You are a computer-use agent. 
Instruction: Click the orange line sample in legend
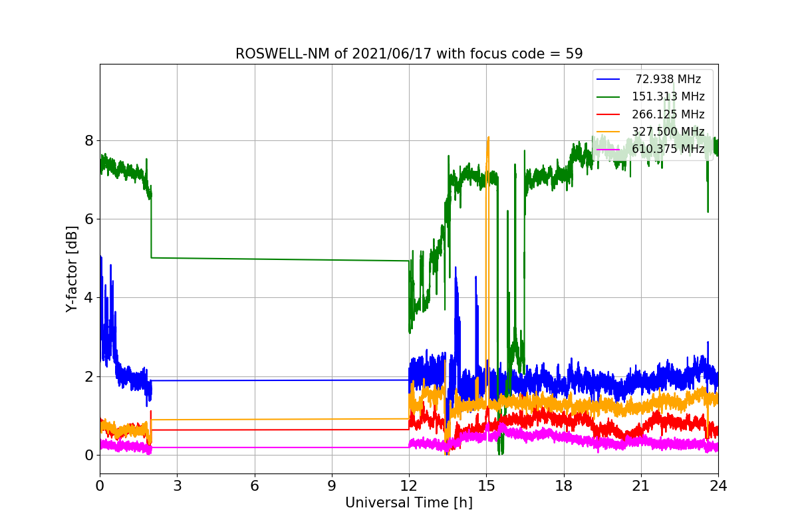click(x=608, y=132)
